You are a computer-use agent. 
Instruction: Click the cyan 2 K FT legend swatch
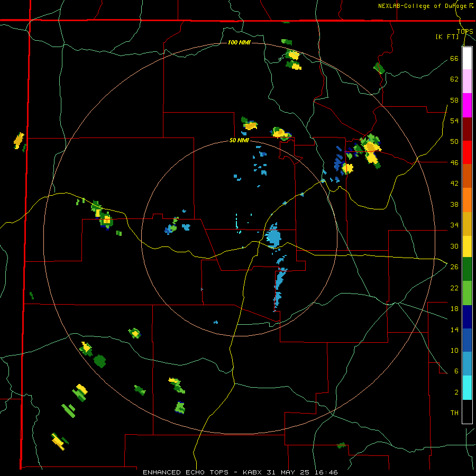(467, 388)
